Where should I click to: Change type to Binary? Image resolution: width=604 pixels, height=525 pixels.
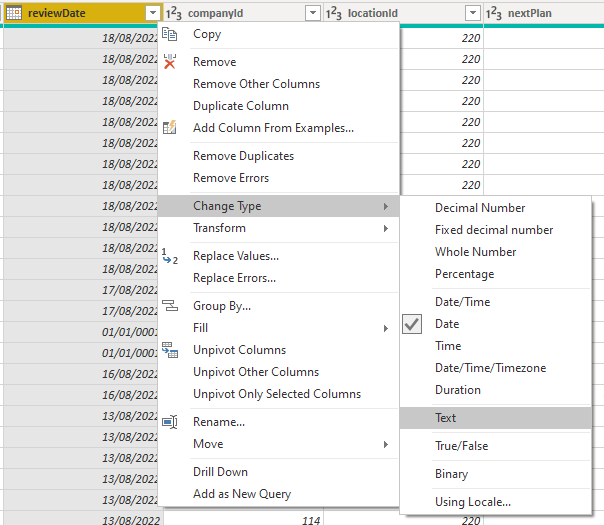tap(495, 474)
